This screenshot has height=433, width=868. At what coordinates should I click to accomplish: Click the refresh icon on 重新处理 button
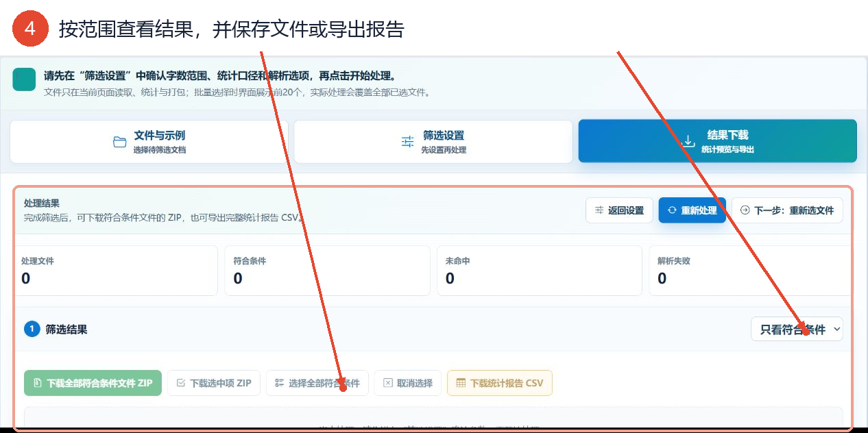[x=672, y=210]
